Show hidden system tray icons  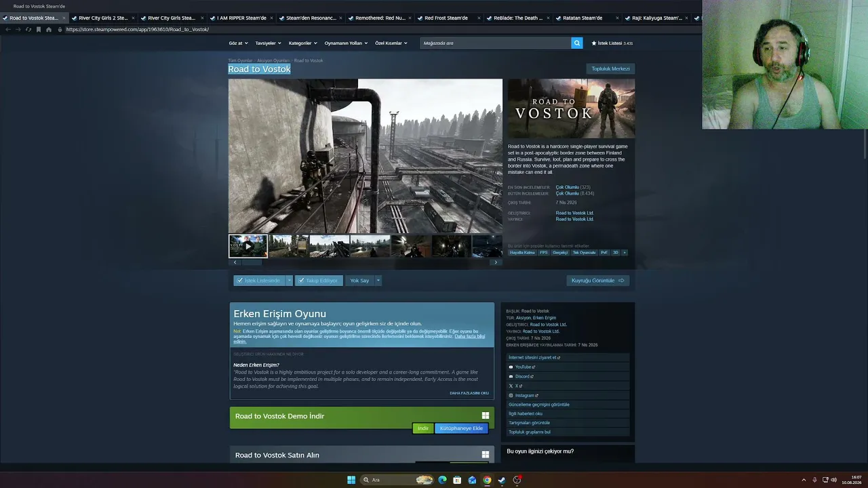click(804, 480)
